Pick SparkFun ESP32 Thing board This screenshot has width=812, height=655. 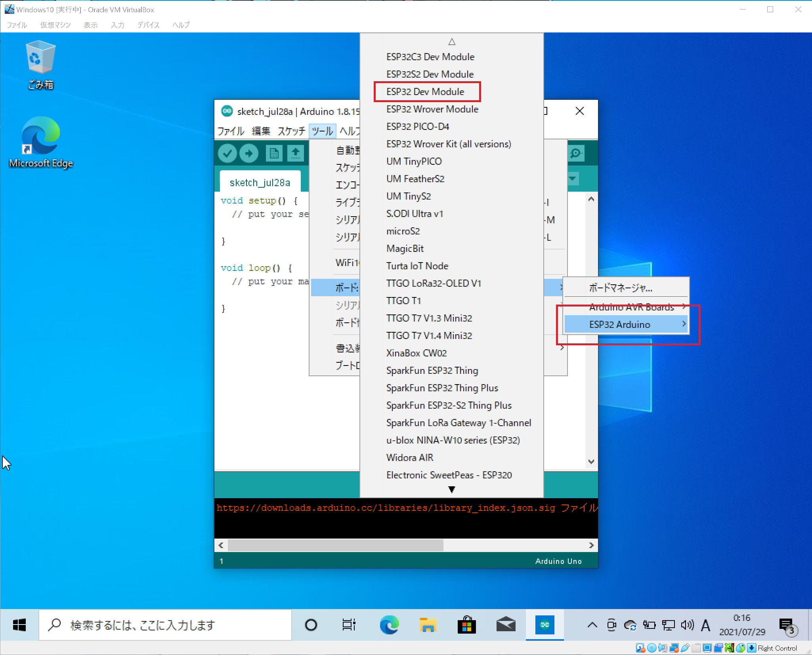(432, 371)
